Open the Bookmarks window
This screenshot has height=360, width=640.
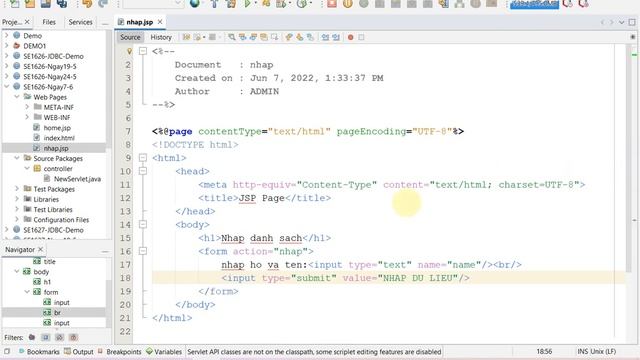tap(39, 351)
